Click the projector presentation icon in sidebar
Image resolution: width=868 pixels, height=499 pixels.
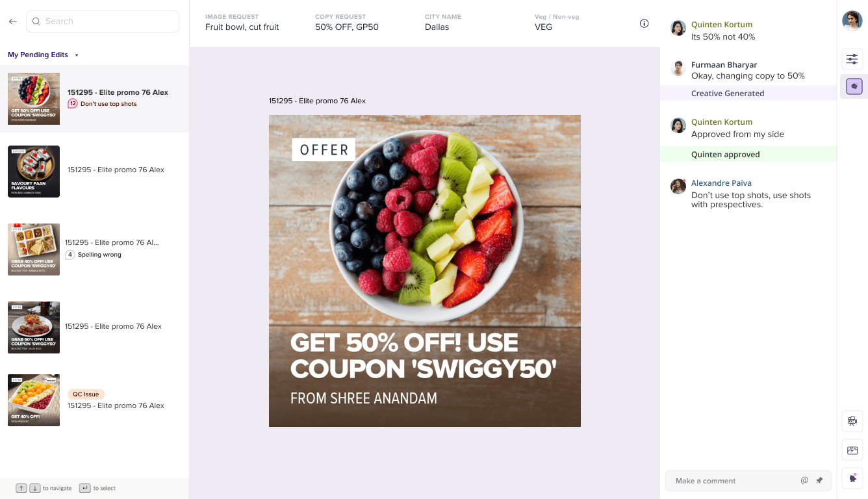click(x=852, y=421)
